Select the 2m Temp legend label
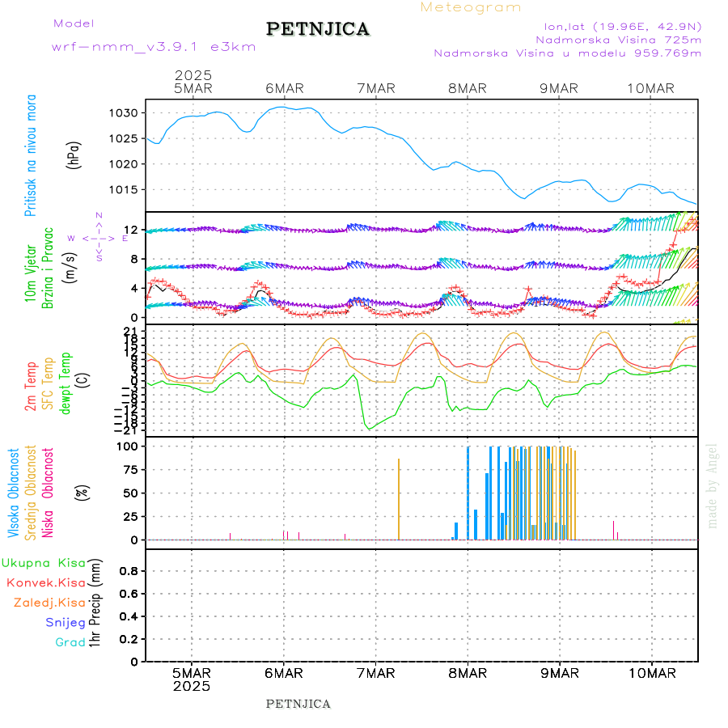This screenshot has width=728, height=728. pyautogui.click(x=31, y=387)
